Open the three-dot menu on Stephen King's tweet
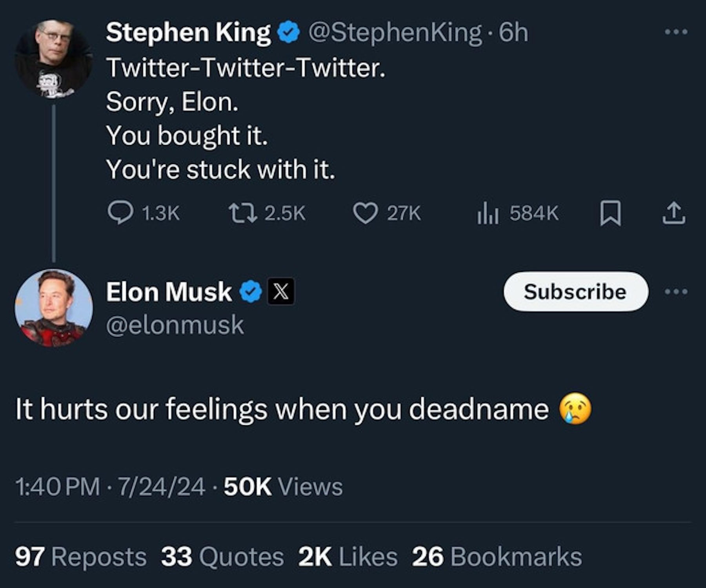The height and width of the screenshot is (588, 706). click(x=676, y=32)
